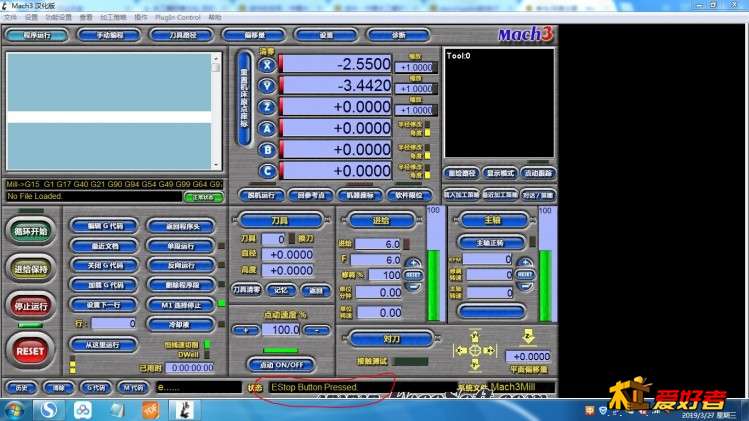Click the G-code window scroll down arrow
The image size is (749, 421).
click(x=216, y=165)
